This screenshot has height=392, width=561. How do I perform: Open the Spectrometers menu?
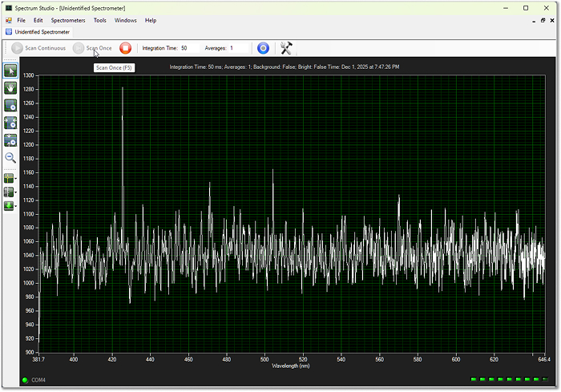pos(67,20)
